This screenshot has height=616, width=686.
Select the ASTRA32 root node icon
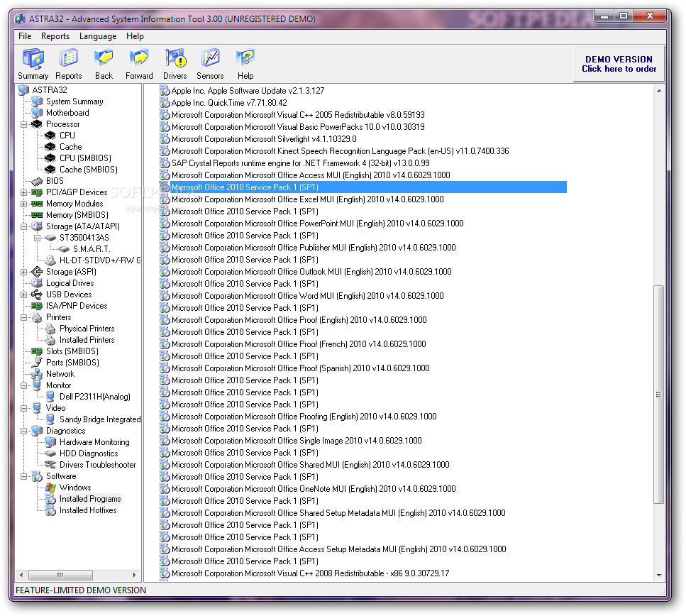point(23,90)
